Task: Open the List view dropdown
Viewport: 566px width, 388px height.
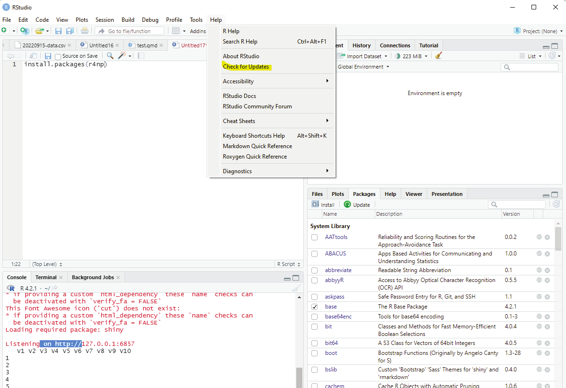Action: [x=531, y=56]
